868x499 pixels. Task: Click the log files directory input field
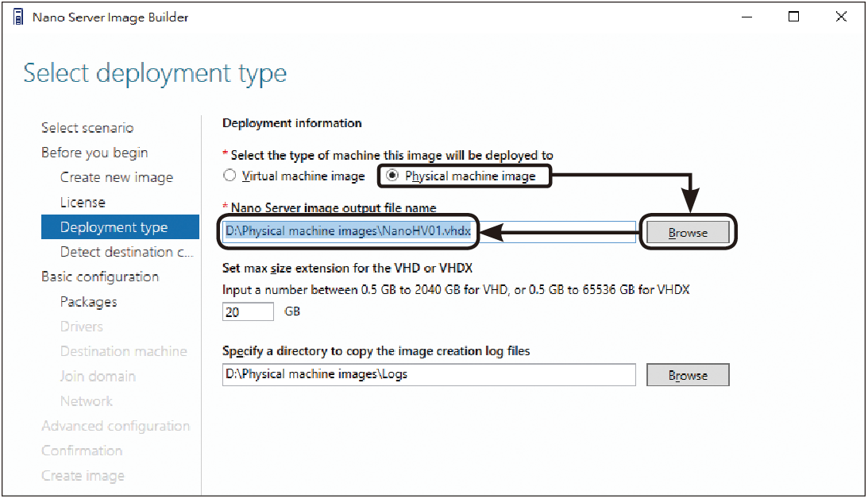[429, 374]
